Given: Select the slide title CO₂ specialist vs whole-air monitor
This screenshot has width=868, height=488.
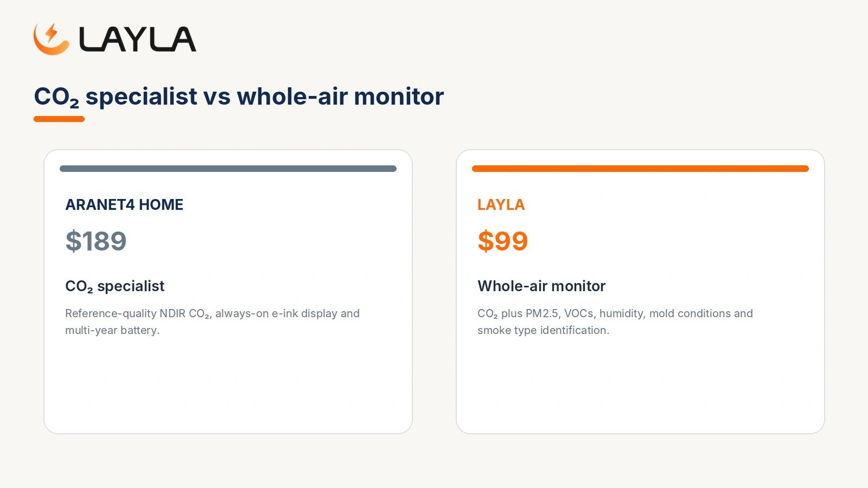Looking at the screenshot, I should (239, 97).
